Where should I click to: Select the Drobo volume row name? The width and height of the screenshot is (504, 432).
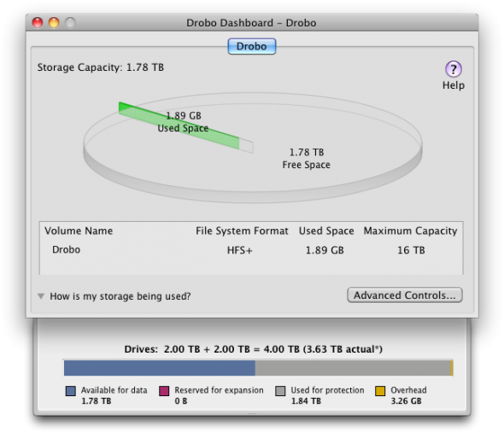[67, 249]
